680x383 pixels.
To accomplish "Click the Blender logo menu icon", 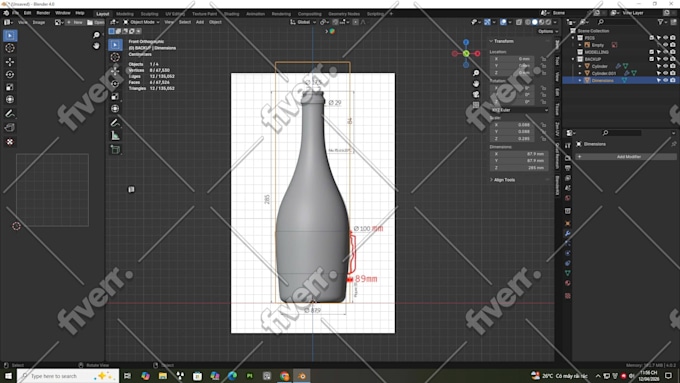I will 6,13.
